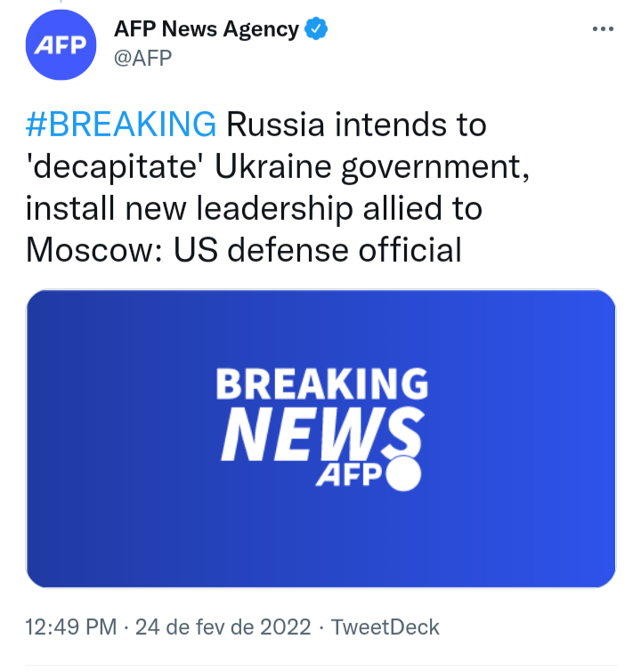
Task: Click the @AFP handle
Action: click(x=143, y=58)
